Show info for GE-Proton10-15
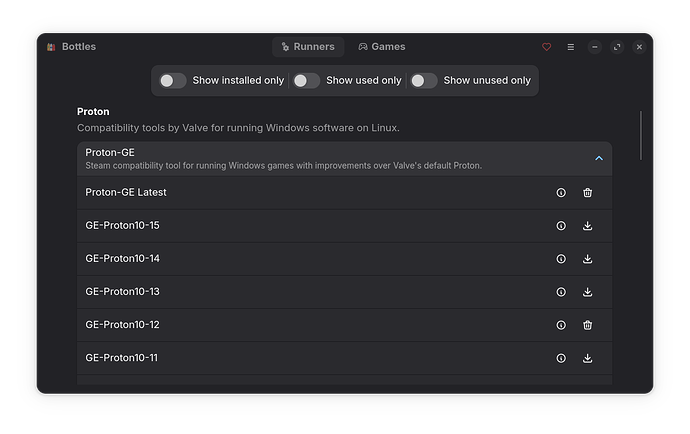 561,226
